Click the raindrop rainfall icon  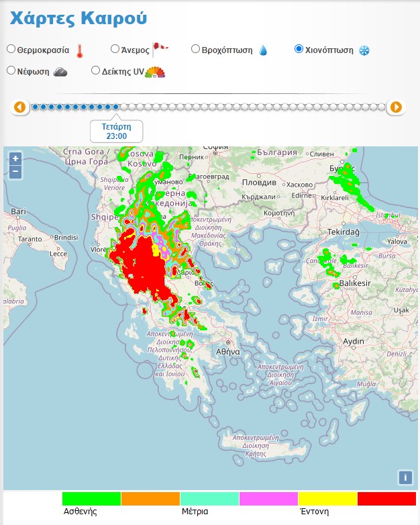[x=264, y=50]
